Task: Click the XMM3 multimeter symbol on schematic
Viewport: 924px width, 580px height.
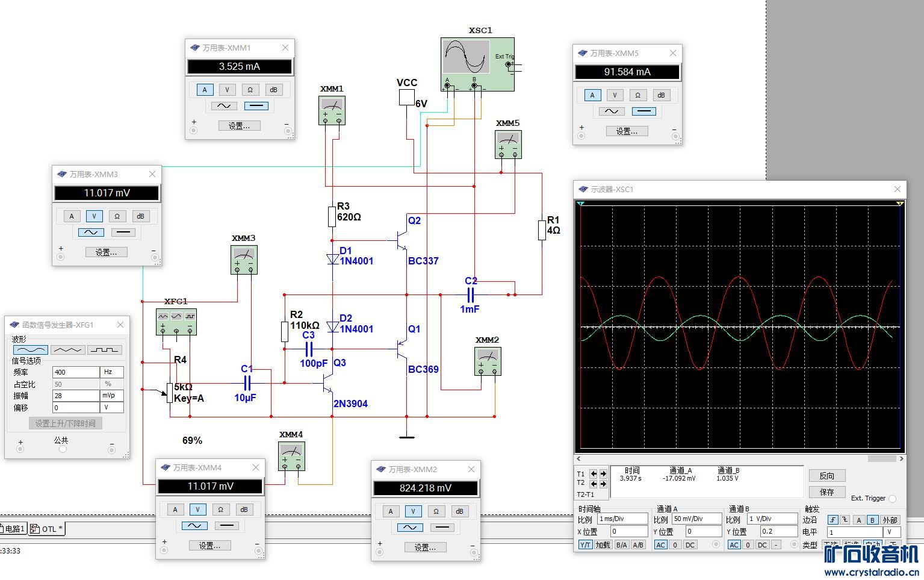Action: pos(244,260)
